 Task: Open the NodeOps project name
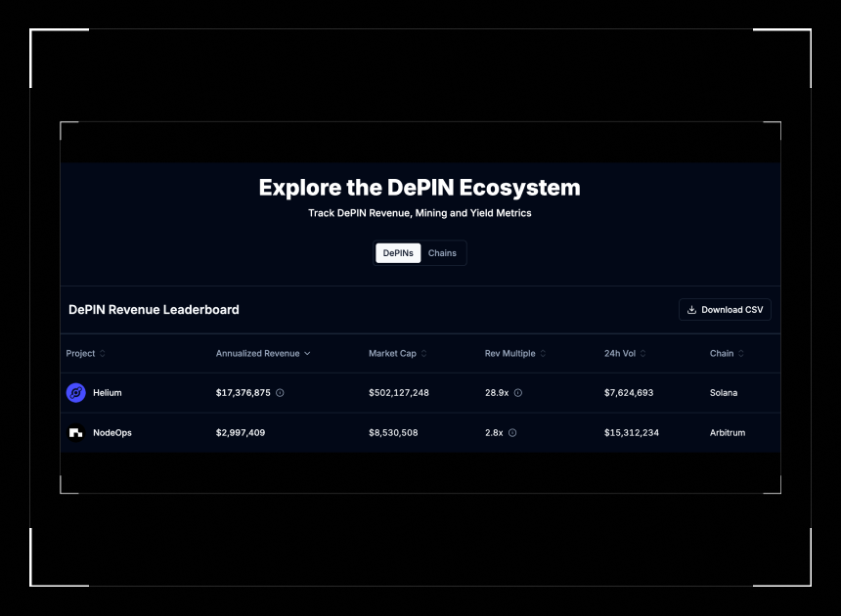tap(112, 432)
